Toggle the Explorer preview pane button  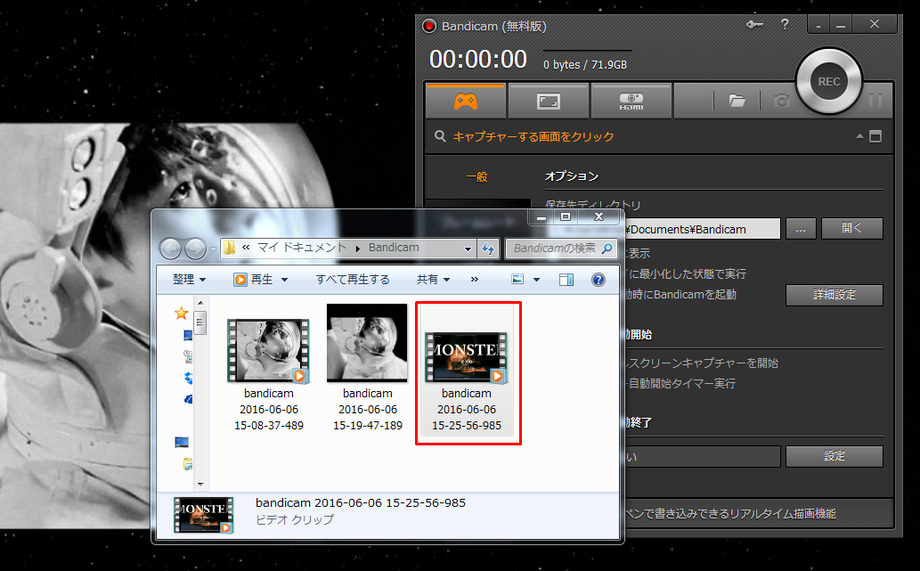(x=566, y=280)
